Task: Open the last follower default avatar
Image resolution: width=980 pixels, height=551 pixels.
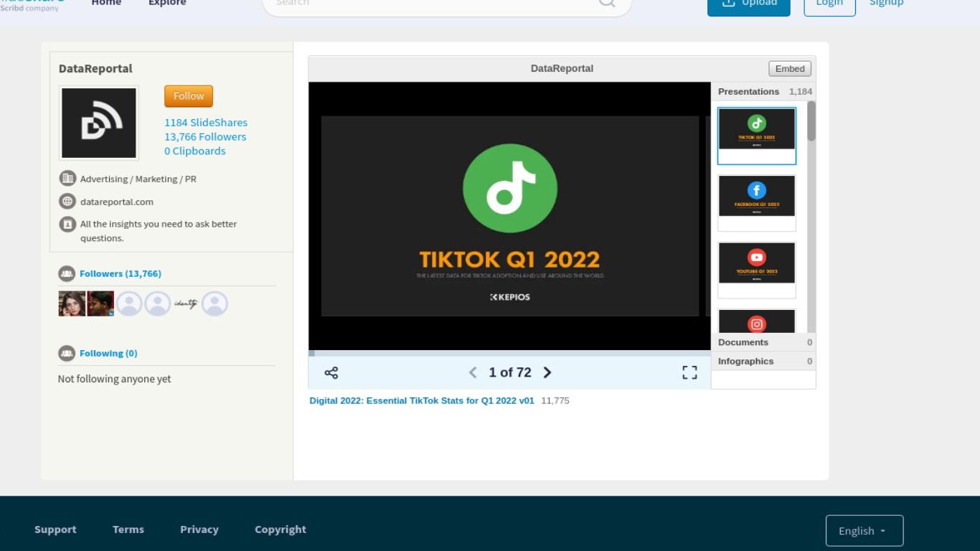Action: click(x=215, y=303)
